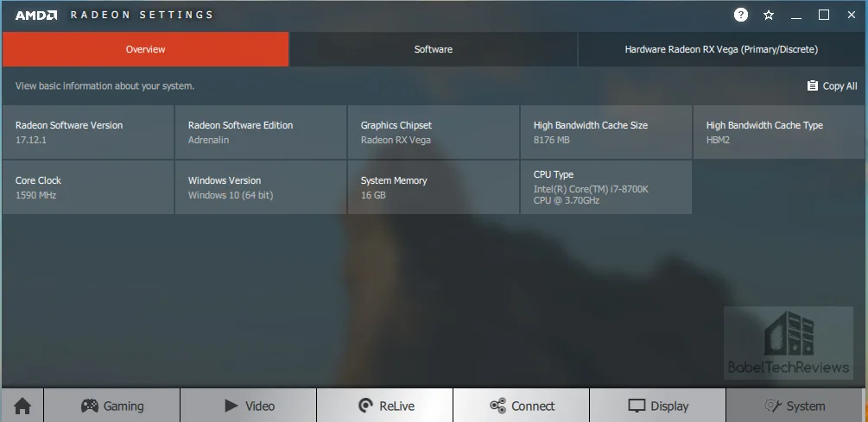Select the Radeon Software Version tile
The height and width of the screenshot is (422, 868).
click(x=88, y=132)
